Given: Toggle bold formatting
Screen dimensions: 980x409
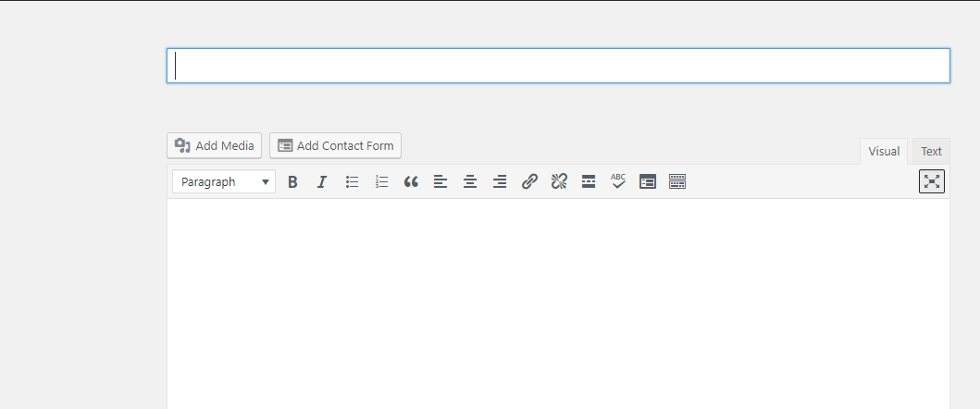Looking at the screenshot, I should click(x=292, y=182).
